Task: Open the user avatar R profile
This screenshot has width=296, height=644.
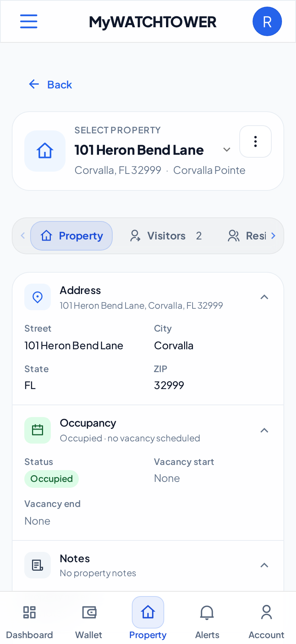Action: click(267, 21)
